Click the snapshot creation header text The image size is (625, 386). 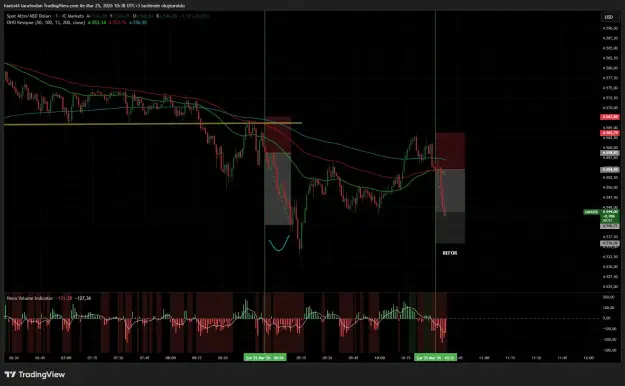[94, 6]
